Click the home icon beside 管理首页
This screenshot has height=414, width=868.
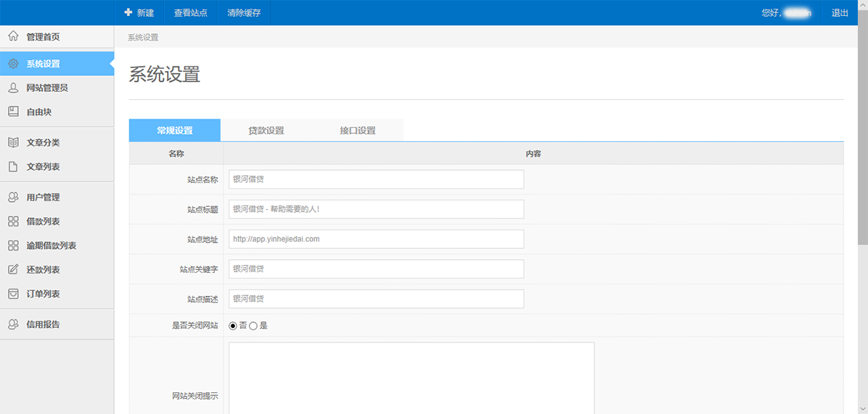point(13,36)
